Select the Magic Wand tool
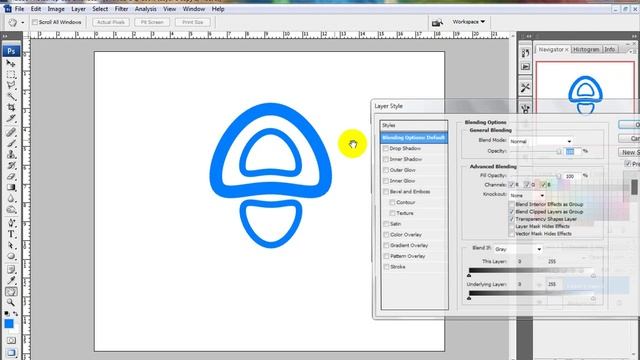The image size is (640, 360). point(11,96)
